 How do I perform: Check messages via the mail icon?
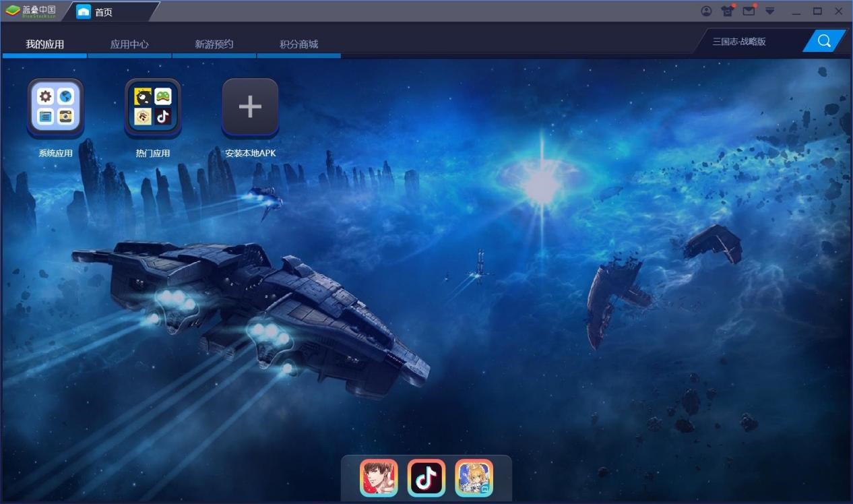(748, 11)
